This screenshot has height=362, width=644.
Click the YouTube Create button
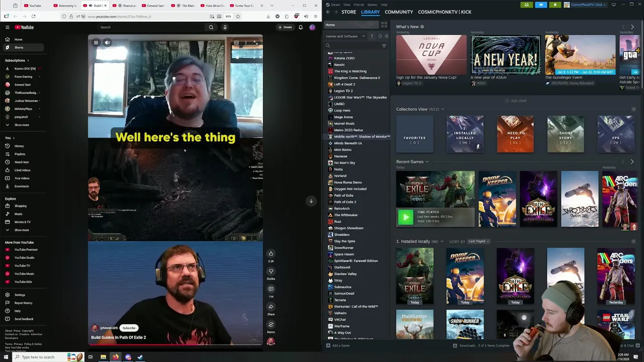pyautogui.click(x=285, y=27)
